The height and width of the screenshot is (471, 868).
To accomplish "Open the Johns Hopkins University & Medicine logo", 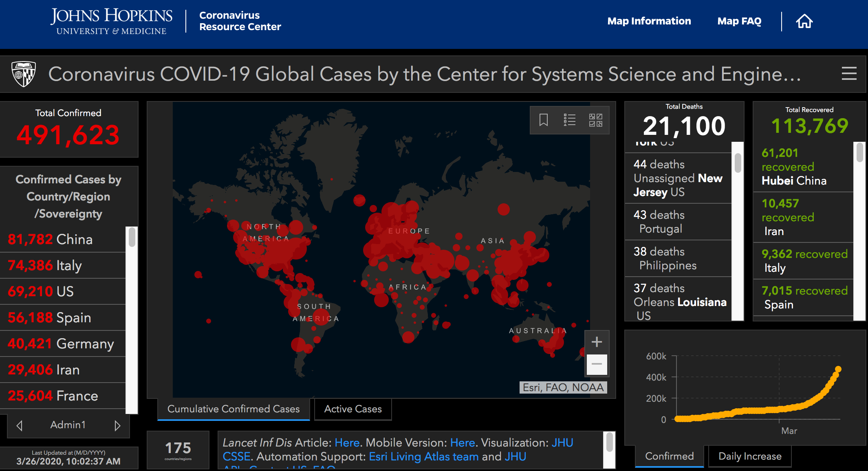I will coord(111,21).
